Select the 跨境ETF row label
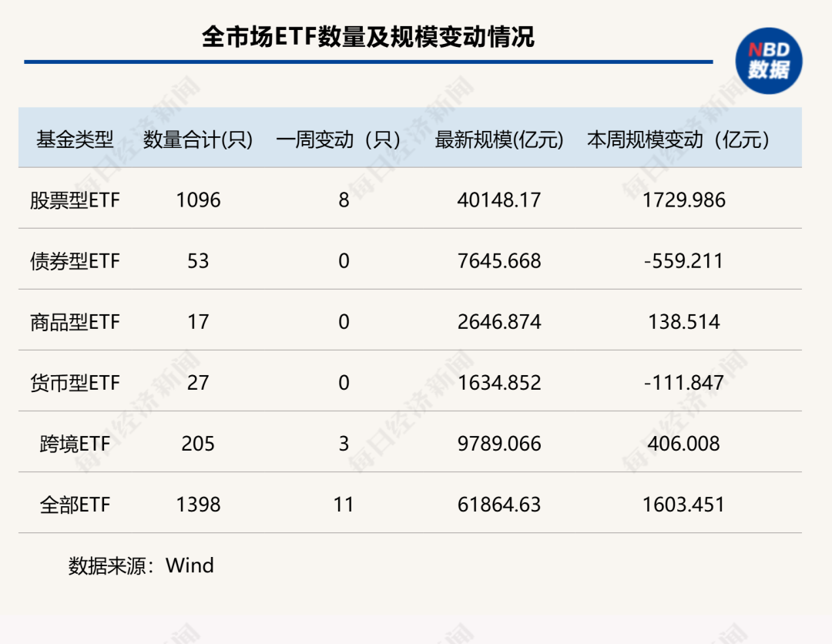 coord(75,444)
